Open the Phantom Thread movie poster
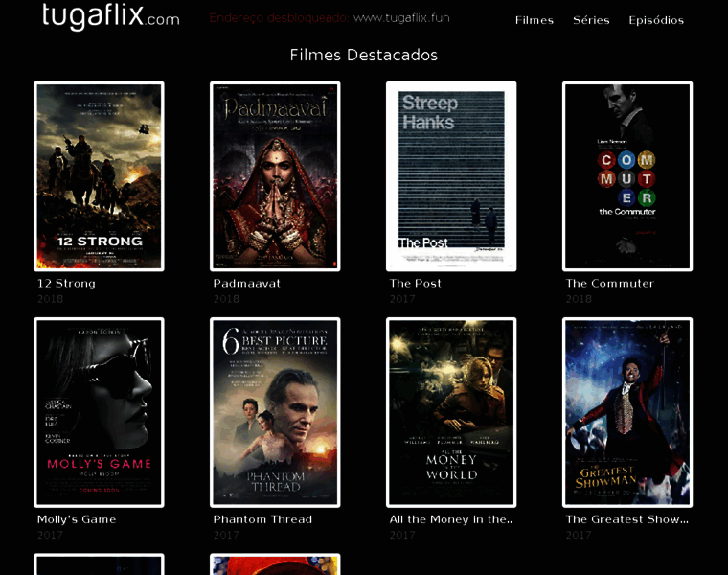 [275, 412]
